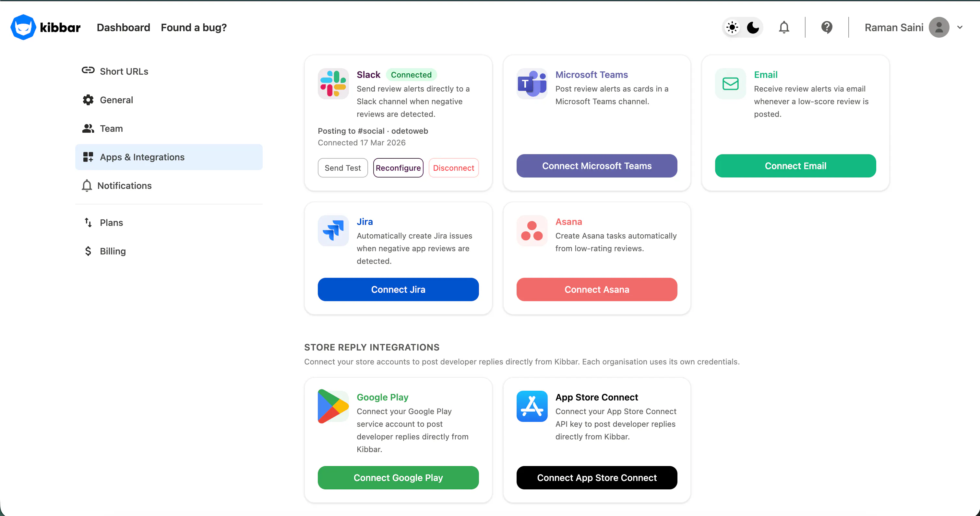Screen dimensions: 980x516
Task: Click the General gear icon
Action: (x=88, y=100)
